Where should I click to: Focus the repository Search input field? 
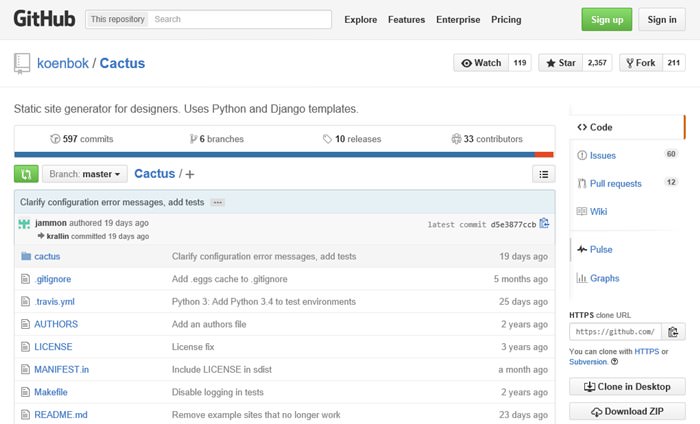(240, 19)
